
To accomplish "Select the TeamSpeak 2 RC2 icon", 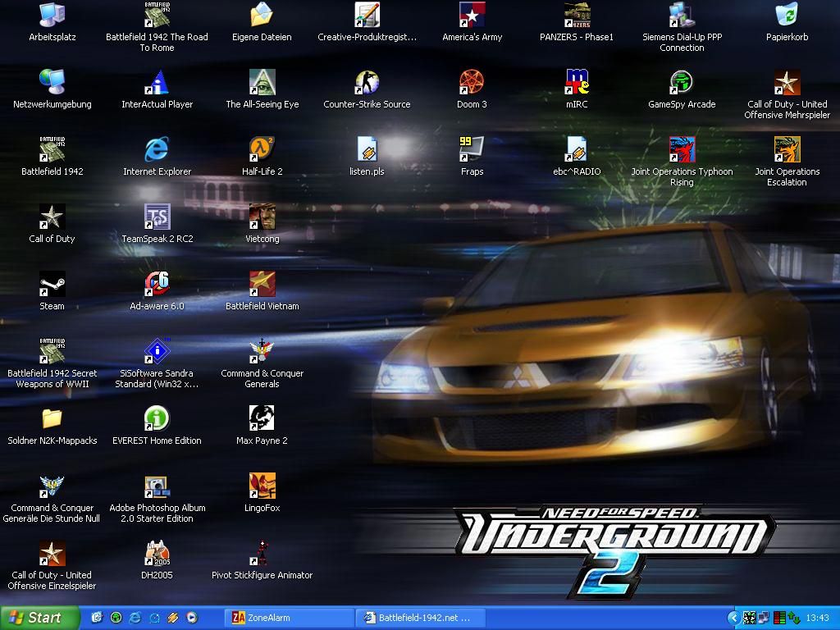I will [x=157, y=217].
